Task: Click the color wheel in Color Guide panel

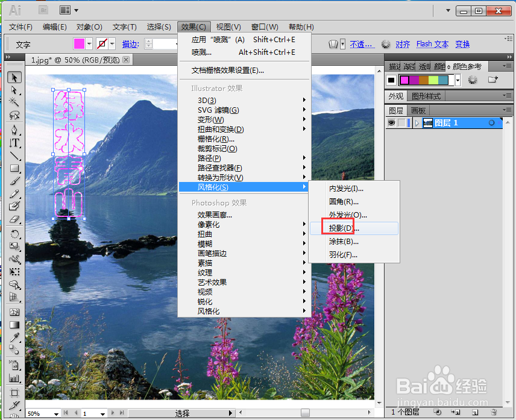Action: pyautogui.click(x=473, y=80)
